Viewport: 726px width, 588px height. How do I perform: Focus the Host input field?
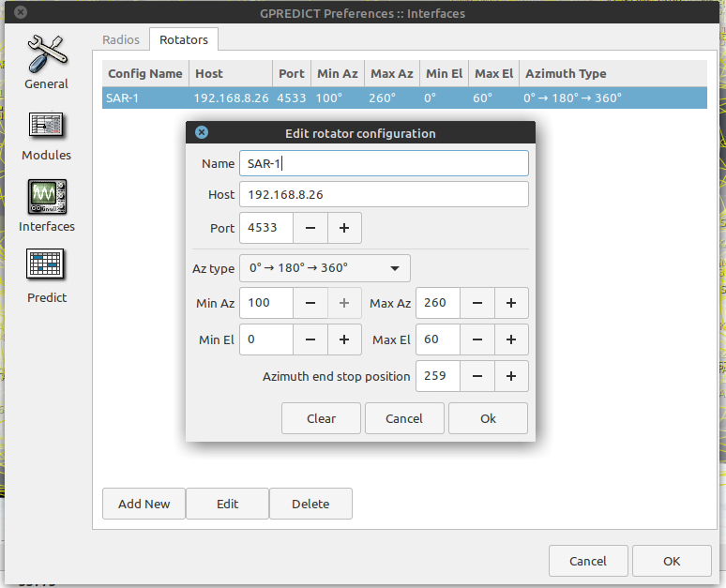tap(384, 194)
